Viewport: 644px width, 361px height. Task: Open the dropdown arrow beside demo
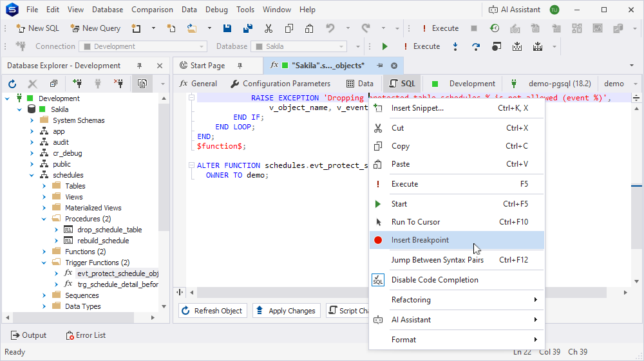pyautogui.click(x=636, y=84)
